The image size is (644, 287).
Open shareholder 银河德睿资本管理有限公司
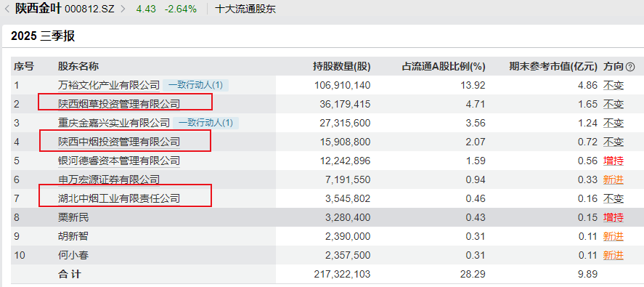118,161
